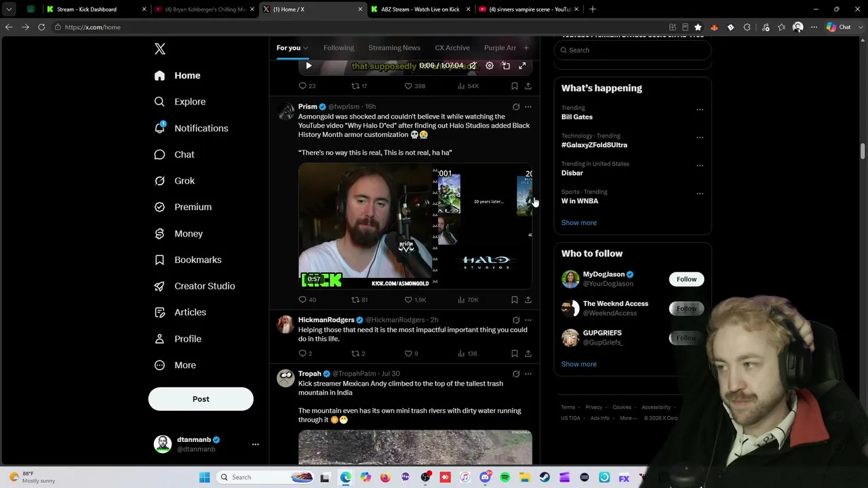Bookmark this page with the address bar star
Viewport: 868px width, 488px height.
click(x=698, y=27)
